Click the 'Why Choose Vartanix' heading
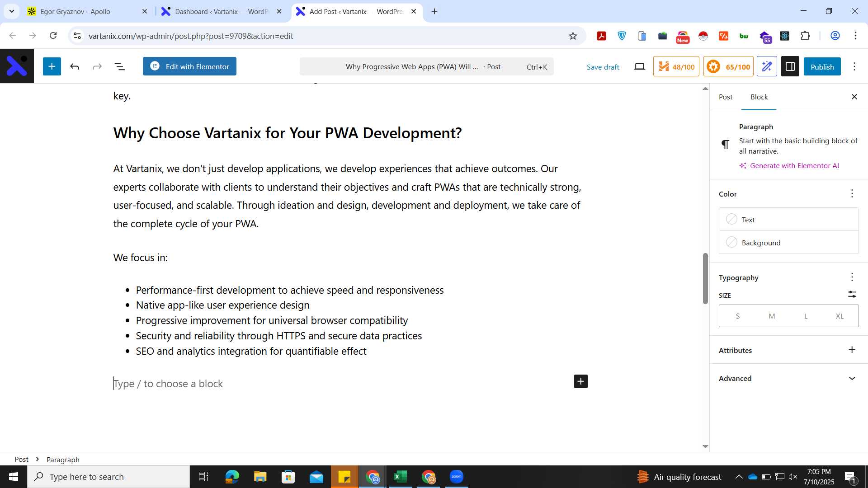 [x=288, y=133]
